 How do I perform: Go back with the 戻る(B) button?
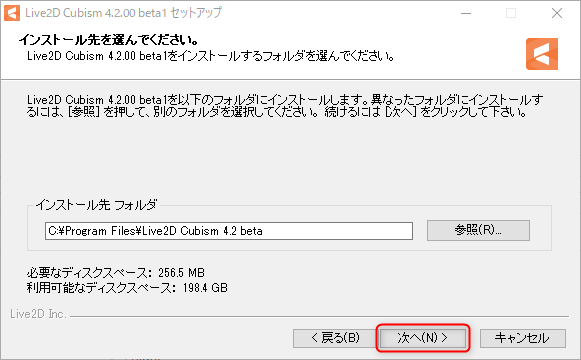click(x=335, y=338)
